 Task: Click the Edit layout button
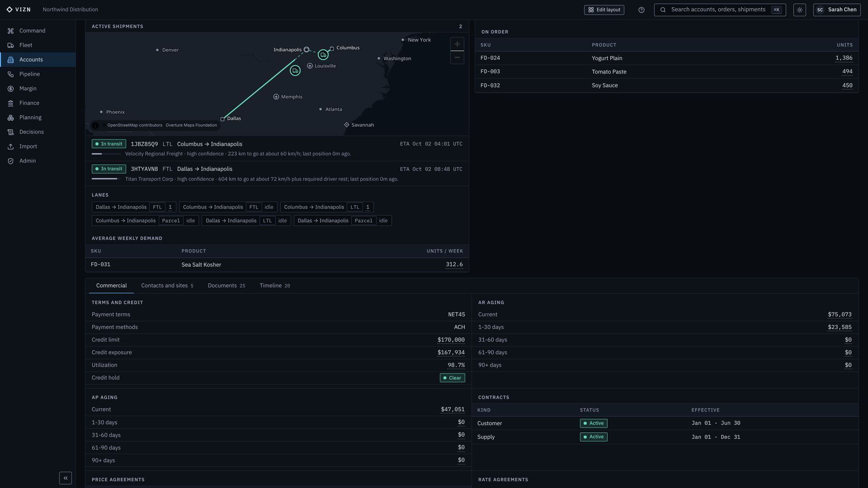pos(604,10)
